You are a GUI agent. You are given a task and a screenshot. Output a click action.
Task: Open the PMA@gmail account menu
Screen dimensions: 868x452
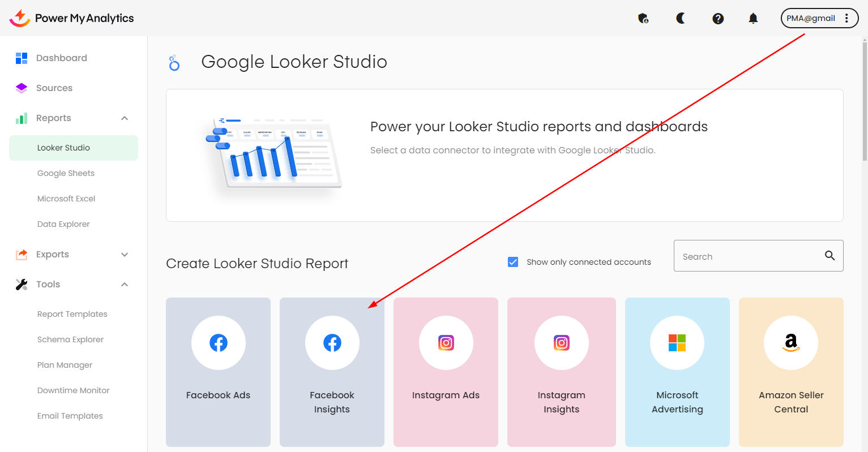click(819, 18)
